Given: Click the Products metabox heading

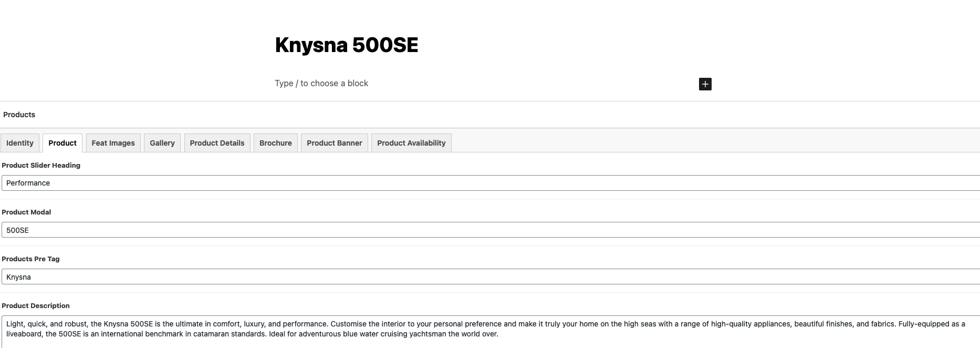Looking at the screenshot, I should coord(19,115).
